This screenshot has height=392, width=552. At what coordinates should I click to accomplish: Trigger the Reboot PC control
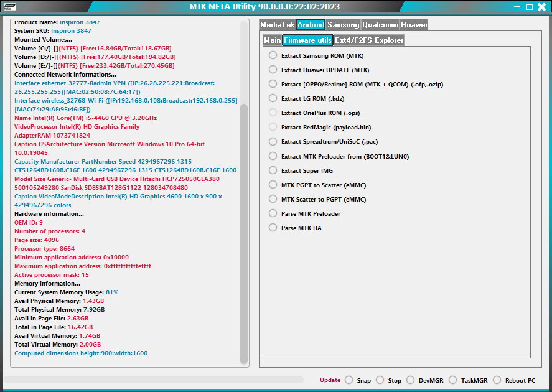497,380
